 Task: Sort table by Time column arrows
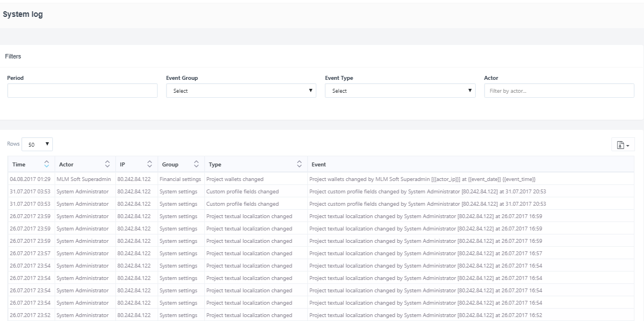click(47, 165)
